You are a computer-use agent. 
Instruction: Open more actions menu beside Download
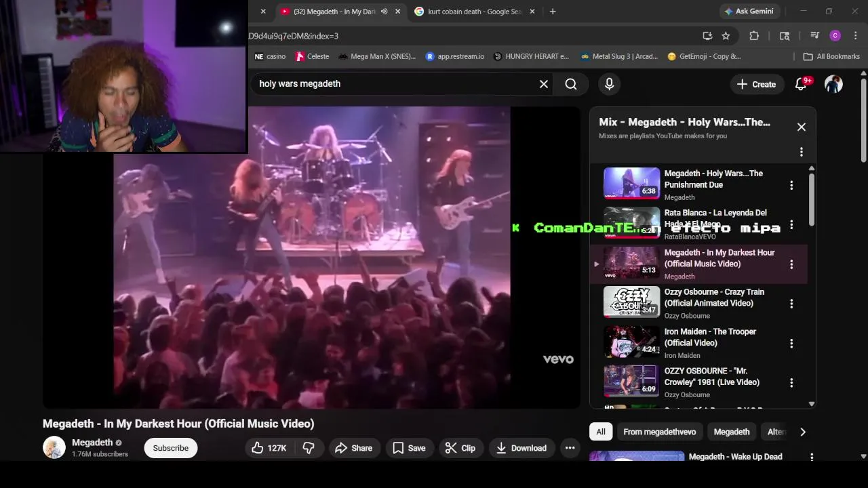(x=570, y=448)
